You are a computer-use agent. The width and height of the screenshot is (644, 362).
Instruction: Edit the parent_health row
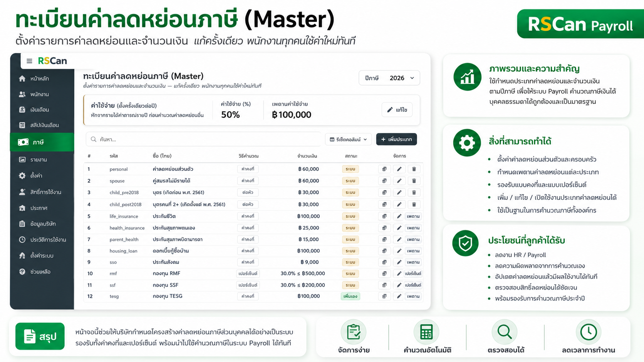399,239
